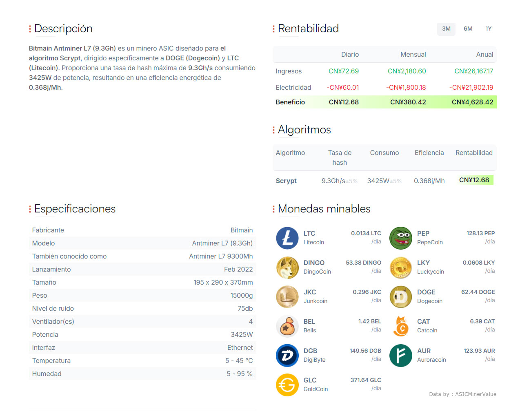Click the daily profit CN¥12.68 in Beneficio row
This screenshot has width=529, height=420.
coord(344,102)
